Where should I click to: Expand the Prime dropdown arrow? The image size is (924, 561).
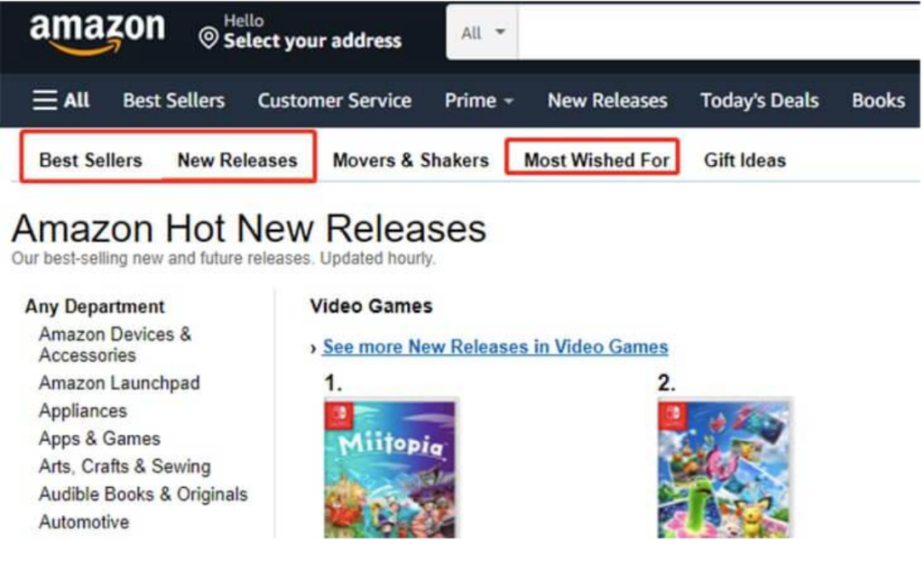[509, 101]
